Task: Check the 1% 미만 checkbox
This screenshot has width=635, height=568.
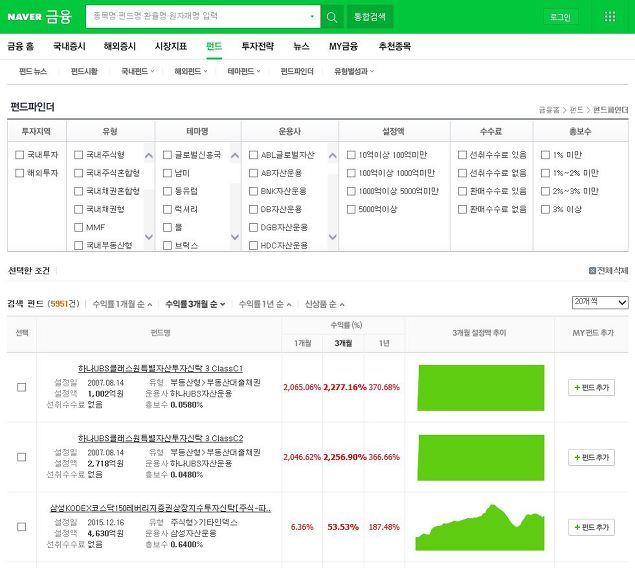Action: coord(546,155)
